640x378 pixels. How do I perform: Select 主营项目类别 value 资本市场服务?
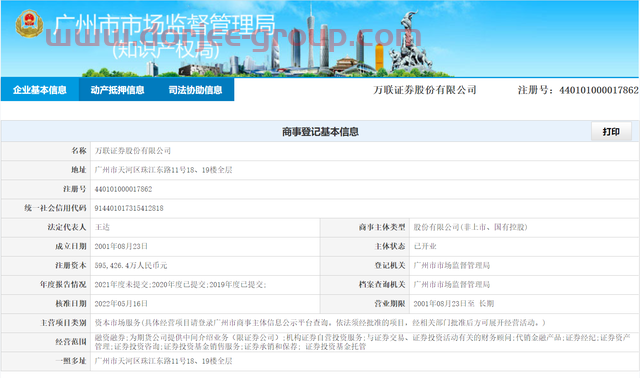(x=320, y=323)
